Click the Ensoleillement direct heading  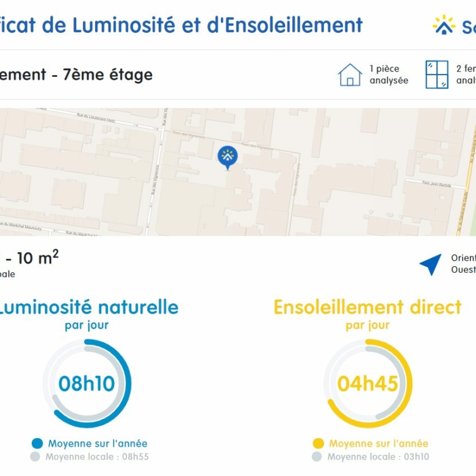tap(367, 307)
